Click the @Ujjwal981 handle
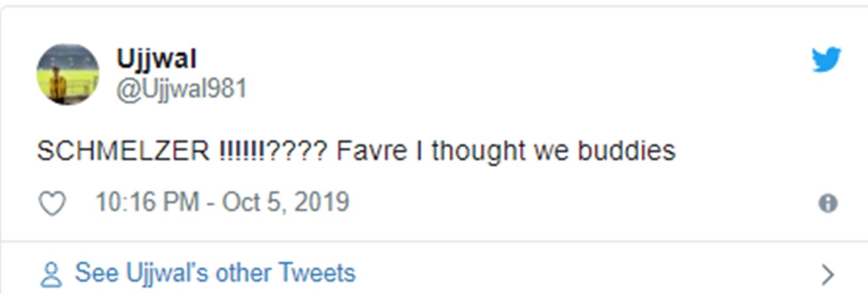 [x=182, y=89]
